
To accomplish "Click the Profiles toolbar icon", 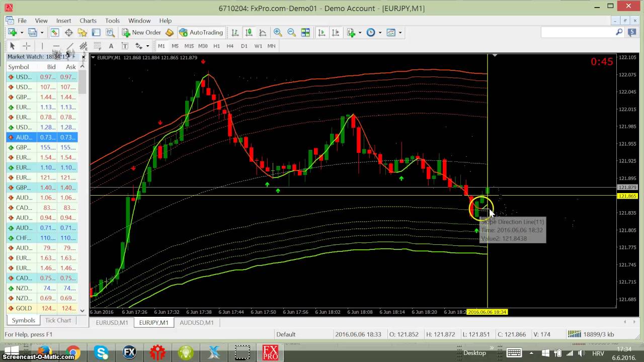I will (33, 32).
